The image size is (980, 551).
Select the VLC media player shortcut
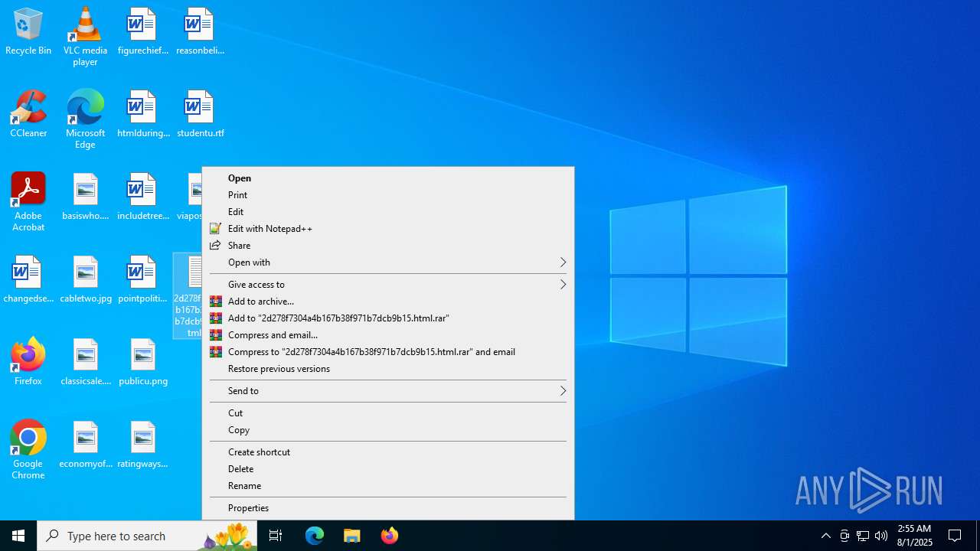(x=85, y=37)
